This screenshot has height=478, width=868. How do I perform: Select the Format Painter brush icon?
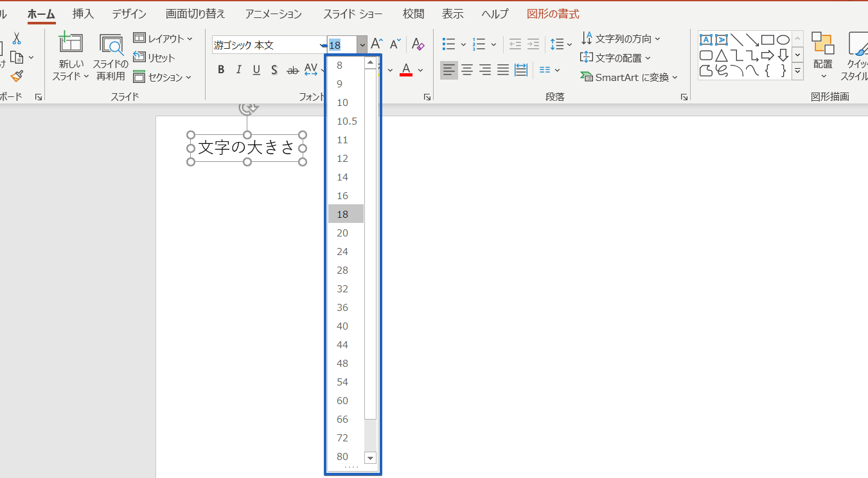(17, 76)
